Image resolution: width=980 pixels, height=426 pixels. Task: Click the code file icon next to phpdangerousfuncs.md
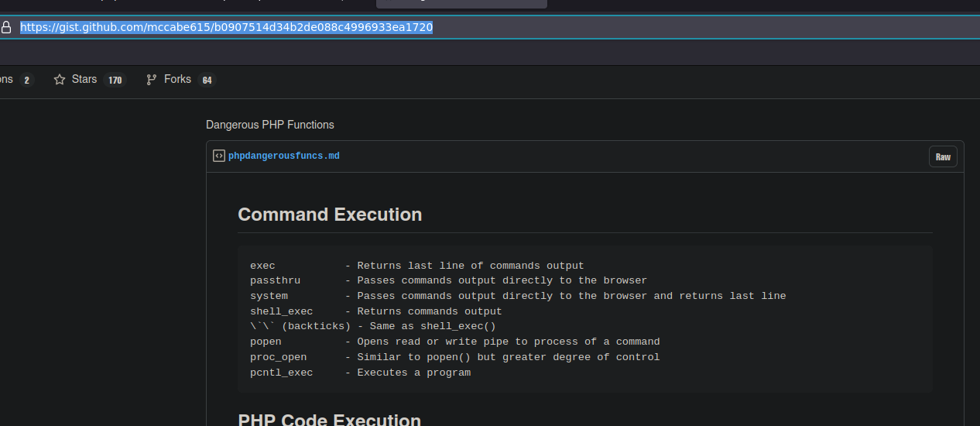pos(219,156)
